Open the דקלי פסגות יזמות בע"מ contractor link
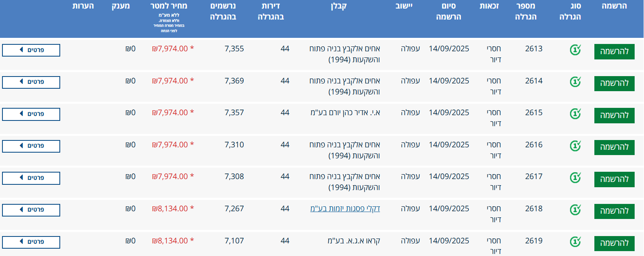The image size is (644, 256). pyautogui.click(x=345, y=209)
